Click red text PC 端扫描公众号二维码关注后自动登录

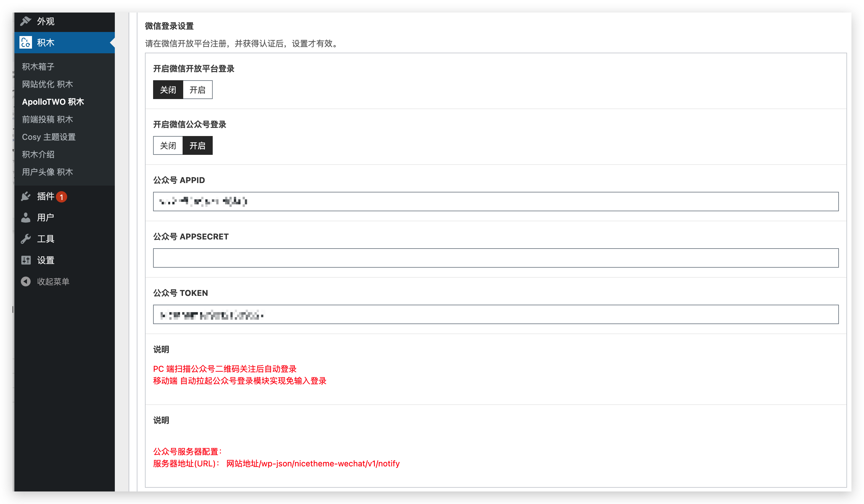tap(225, 369)
